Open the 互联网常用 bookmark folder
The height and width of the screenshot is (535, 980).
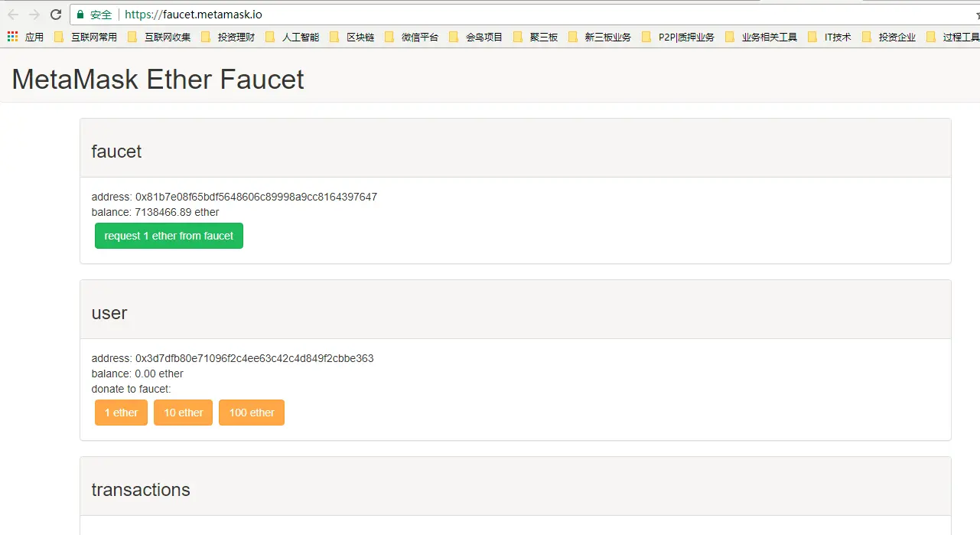(86, 37)
